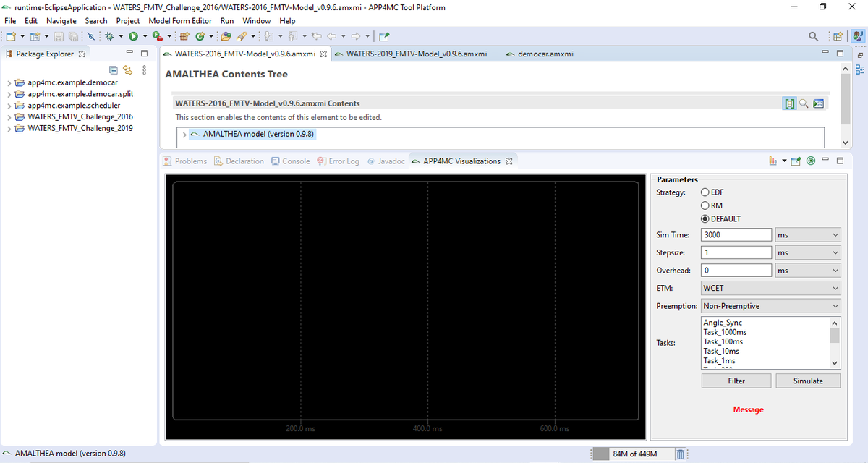
Task: Close the APP4MC Visualizations tab
Action: coord(509,161)
